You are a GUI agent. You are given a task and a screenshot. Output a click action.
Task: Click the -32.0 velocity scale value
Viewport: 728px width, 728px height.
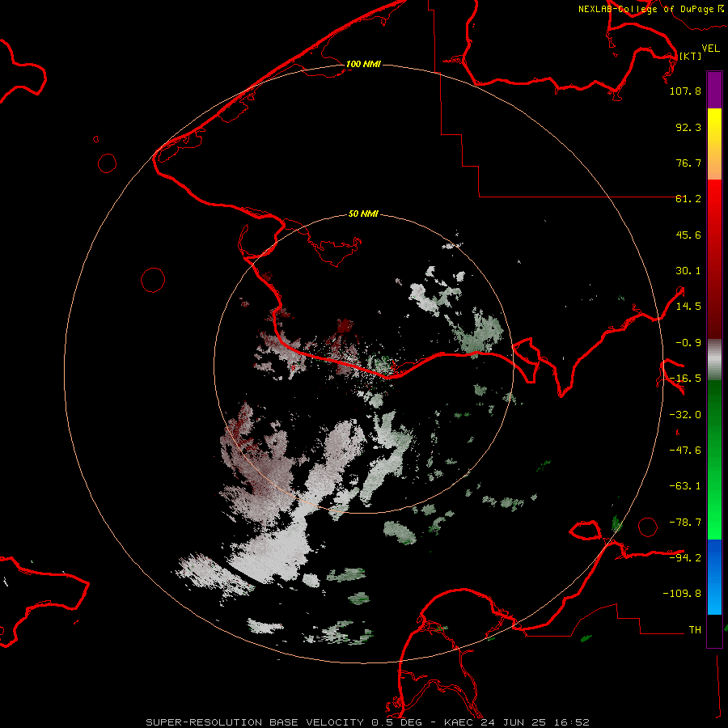tap(685, 415)
